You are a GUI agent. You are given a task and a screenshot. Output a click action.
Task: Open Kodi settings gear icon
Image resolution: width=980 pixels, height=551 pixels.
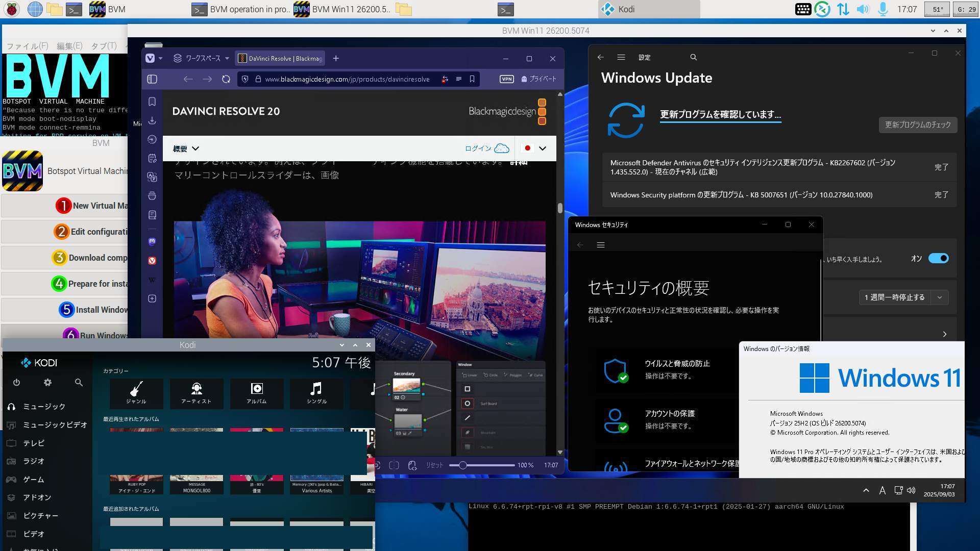(x=47, y=382)
